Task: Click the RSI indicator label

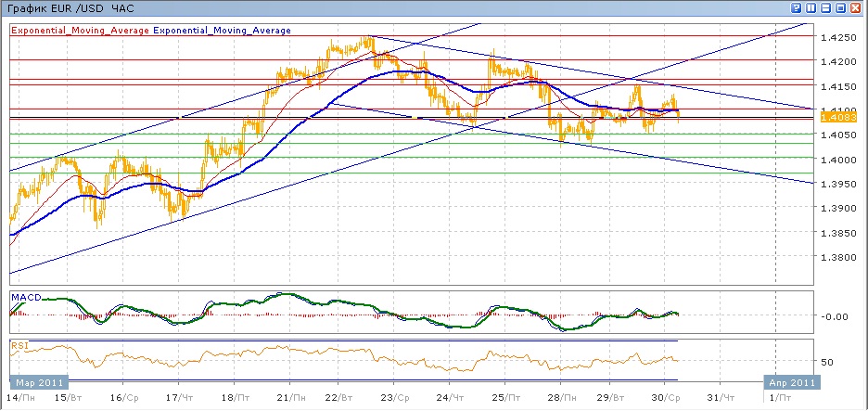Action: tap(19, 347)
